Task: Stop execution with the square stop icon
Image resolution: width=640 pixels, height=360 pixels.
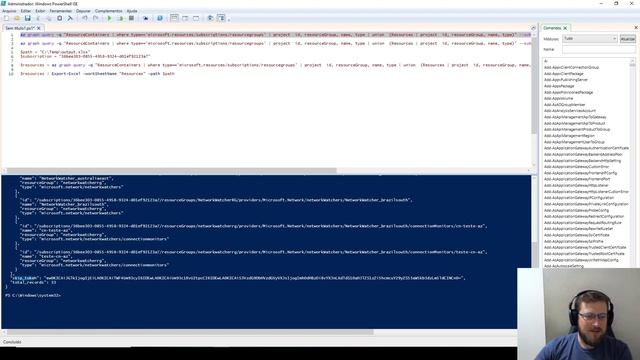Action: [x=131, y=18]
